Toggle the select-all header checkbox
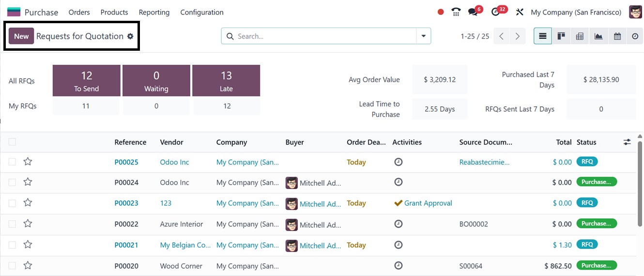The width and height of the screenshot is (644, 276). 12,142
